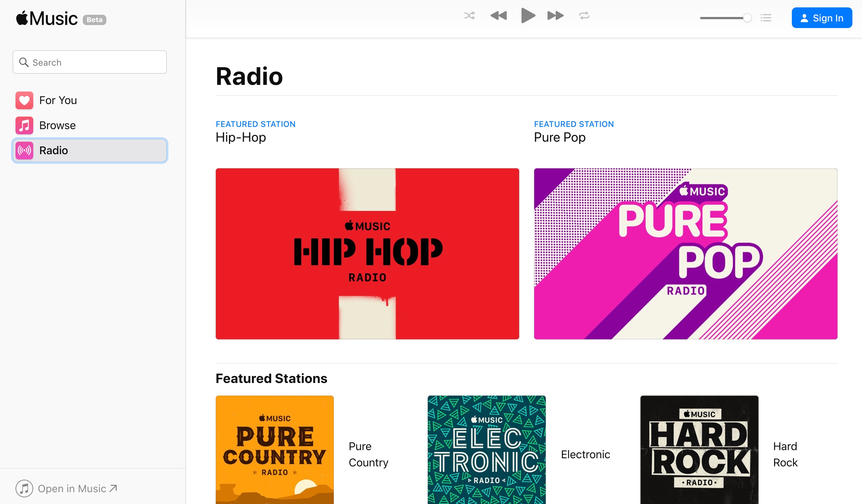Sign in to Apple Music
The height and width of the screenshot is (504, 862).
pyautogui.click(x=822, y=18)
